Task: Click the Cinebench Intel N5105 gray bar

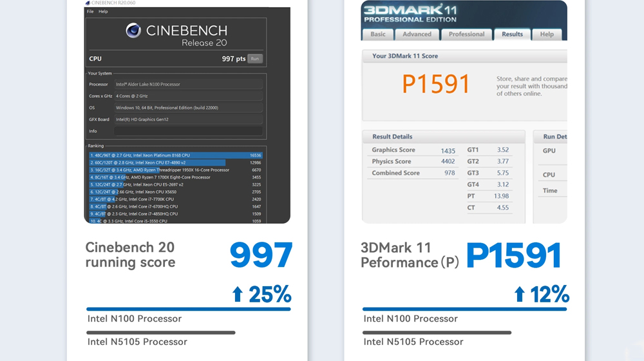Action: pyautogui.click(x=160, y=333)
